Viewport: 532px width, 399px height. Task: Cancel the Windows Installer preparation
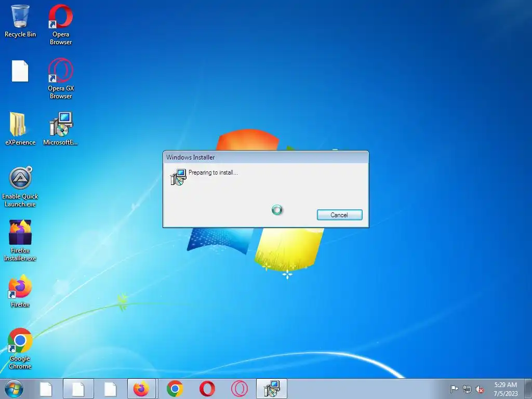(x=339, y=215)
